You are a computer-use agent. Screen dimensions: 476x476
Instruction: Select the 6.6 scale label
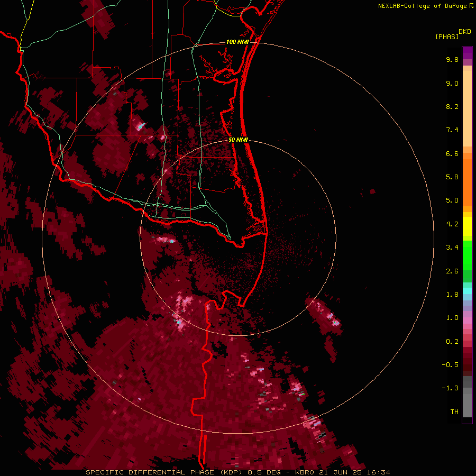452,153
